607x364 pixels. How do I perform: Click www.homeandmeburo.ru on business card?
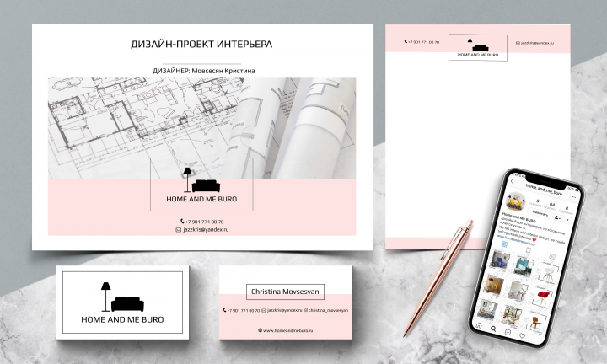288,331
